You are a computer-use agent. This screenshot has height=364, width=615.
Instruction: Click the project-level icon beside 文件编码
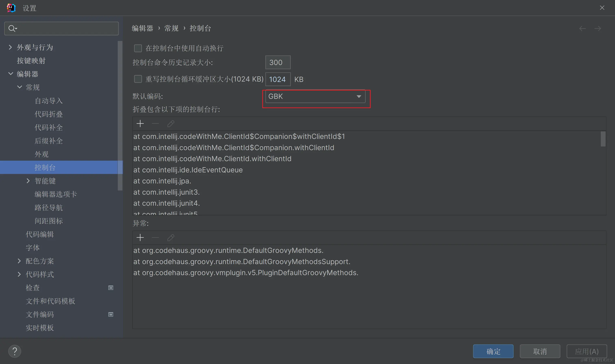point(111,314)
